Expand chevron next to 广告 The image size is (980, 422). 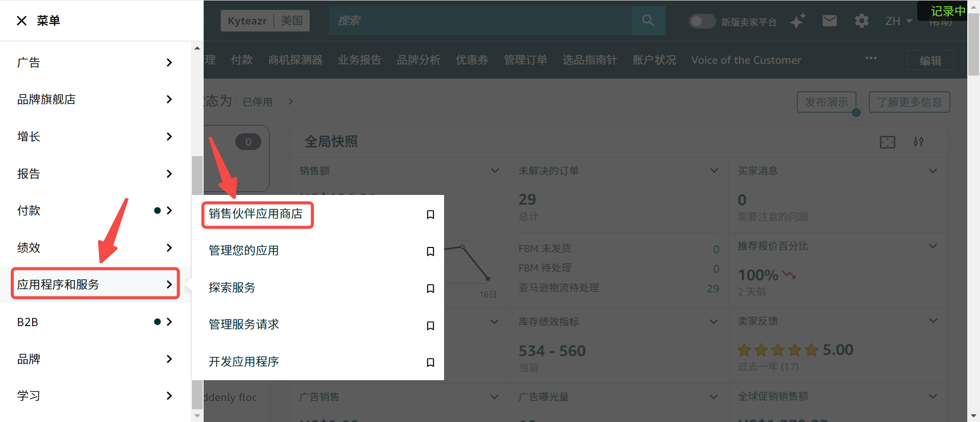coord(169,62)
